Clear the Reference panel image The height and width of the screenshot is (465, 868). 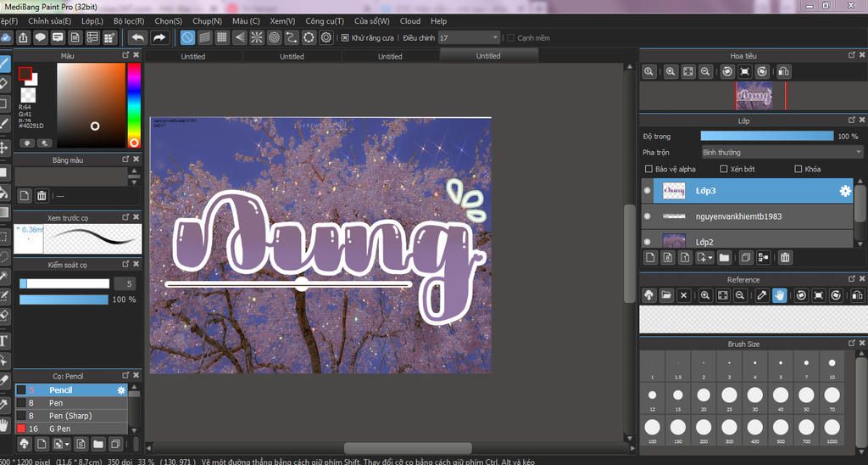pyautogui.click(x=683, y=295)
